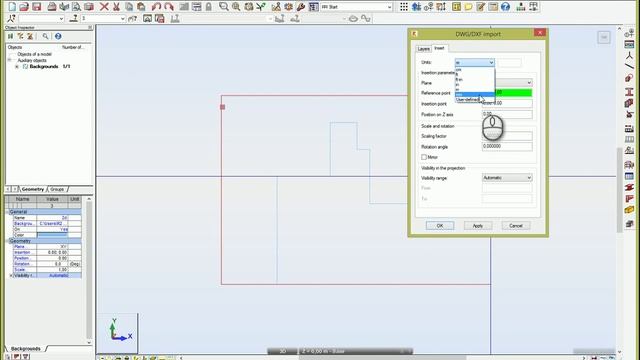Image resolution: width=640 pixels, height=360 pixels.
Task: Select the highlighted 'mm' unit option
Action: click(474, 94)
